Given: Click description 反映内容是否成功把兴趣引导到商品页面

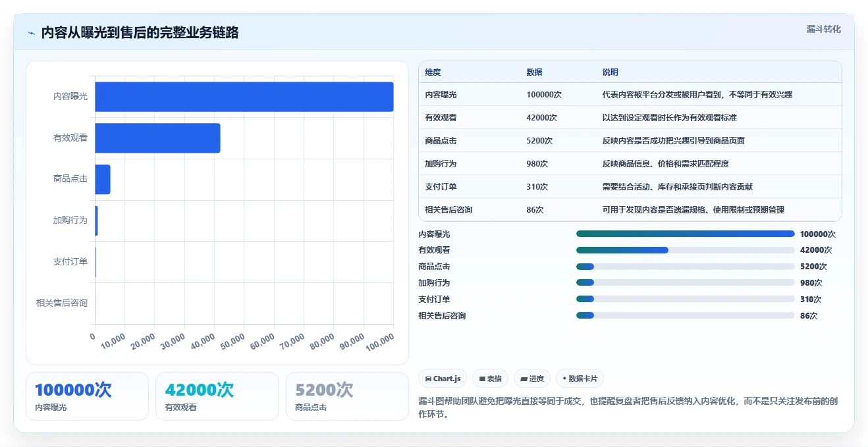Looking at the screenshot, I should click(x=673, y=141).
